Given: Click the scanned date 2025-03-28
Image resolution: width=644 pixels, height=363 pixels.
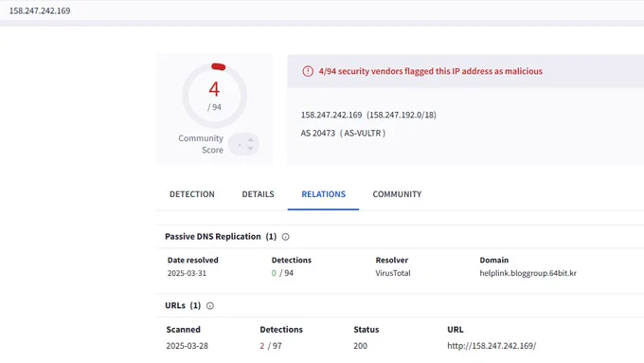Looking at the screenshot, I should (187, 346).
